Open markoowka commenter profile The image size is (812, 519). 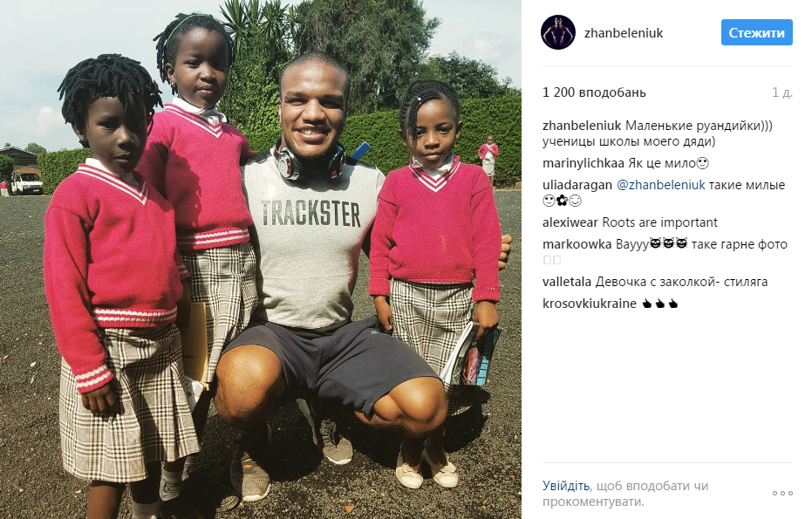pyautogui.click(x=577, y=244)
